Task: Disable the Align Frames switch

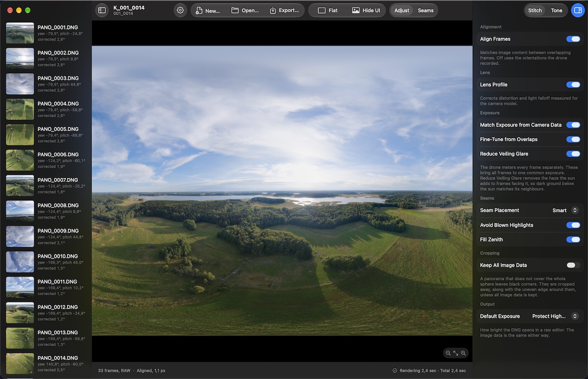Action: pyautogui.click(x=573, y=39)
